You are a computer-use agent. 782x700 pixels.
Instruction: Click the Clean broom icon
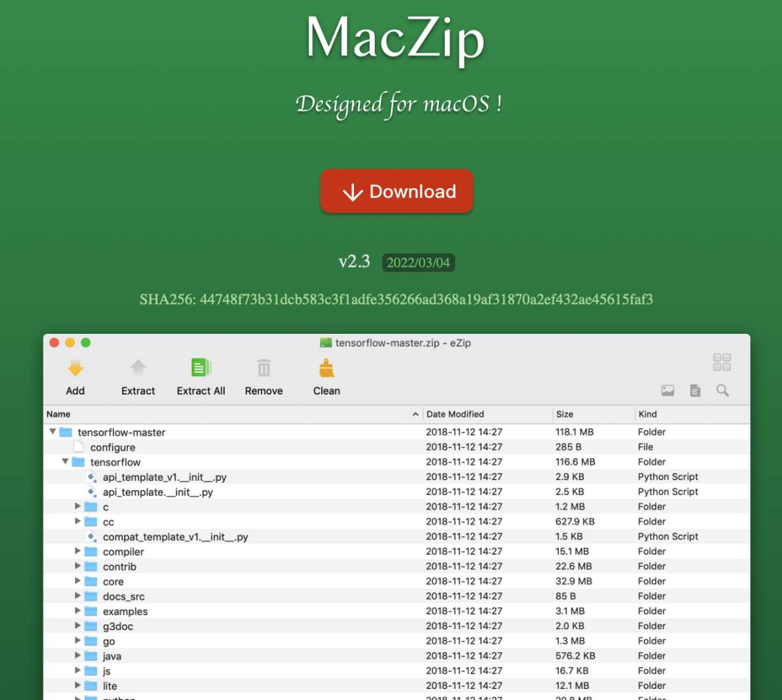[x=327, y=369]
